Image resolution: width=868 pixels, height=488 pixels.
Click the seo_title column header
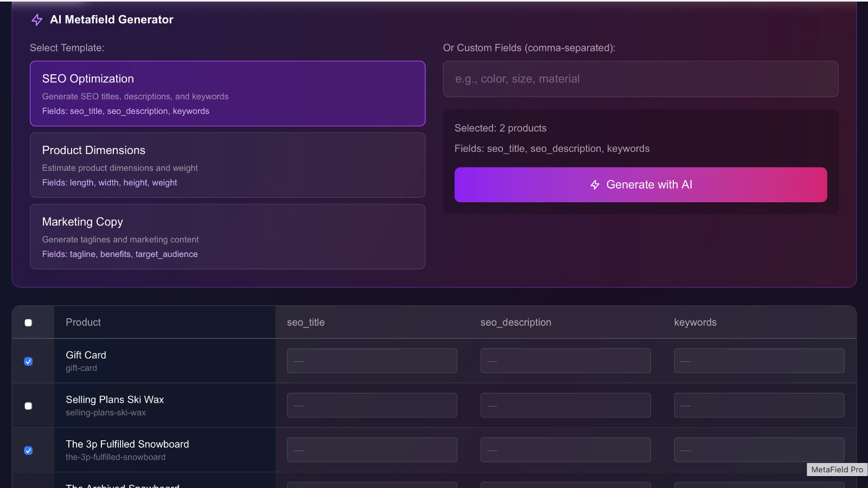305,322
